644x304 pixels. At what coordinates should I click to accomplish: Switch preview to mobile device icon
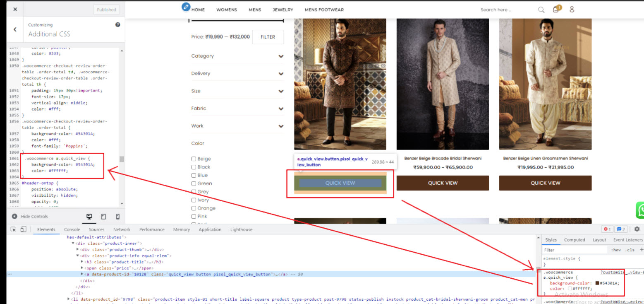pyautogui.click(x=117, y=216)
